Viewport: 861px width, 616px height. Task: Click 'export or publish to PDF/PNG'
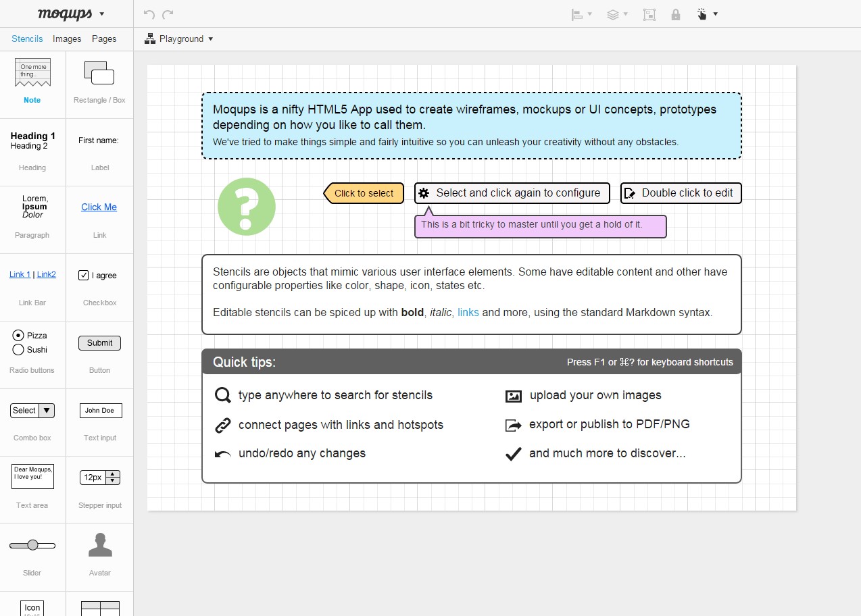click(x=610, y=425)
